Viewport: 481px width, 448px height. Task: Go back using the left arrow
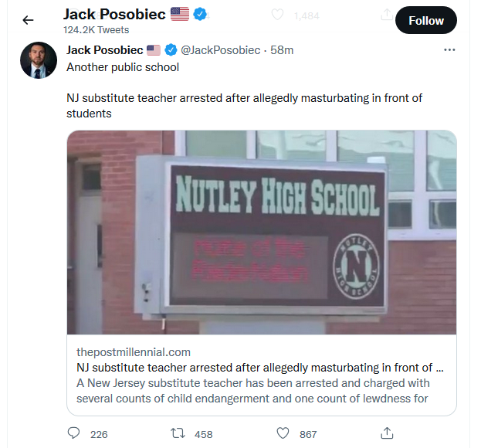click(28, 20)
